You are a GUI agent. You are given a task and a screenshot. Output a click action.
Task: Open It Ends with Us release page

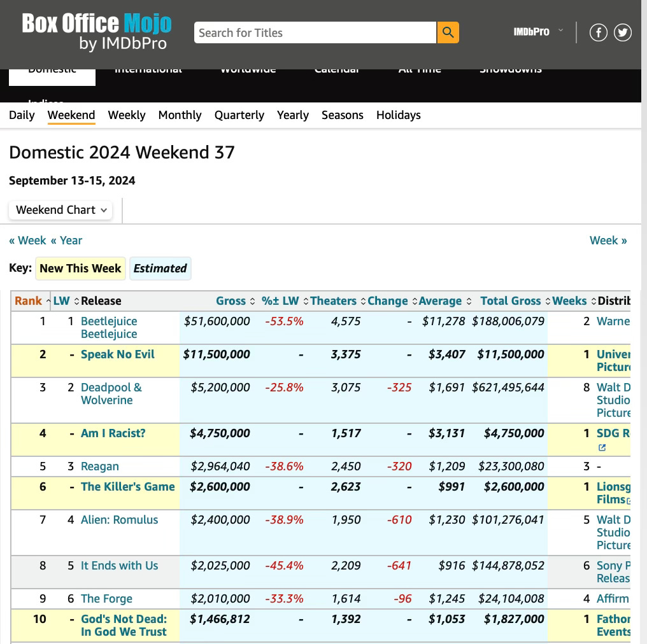[x=119, y=566]
